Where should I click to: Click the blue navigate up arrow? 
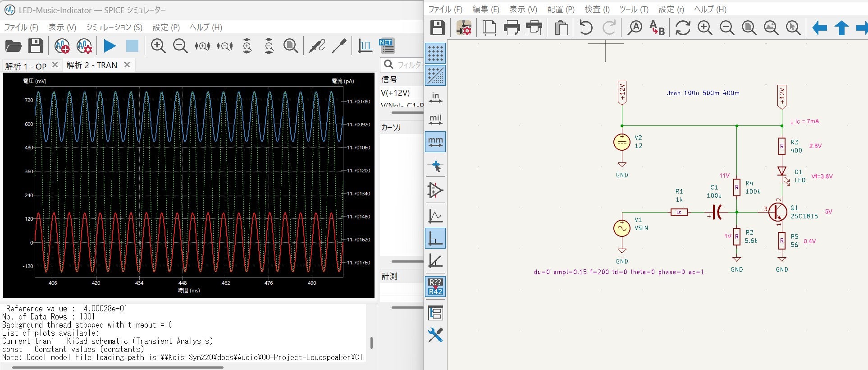(x=841, y=28)
